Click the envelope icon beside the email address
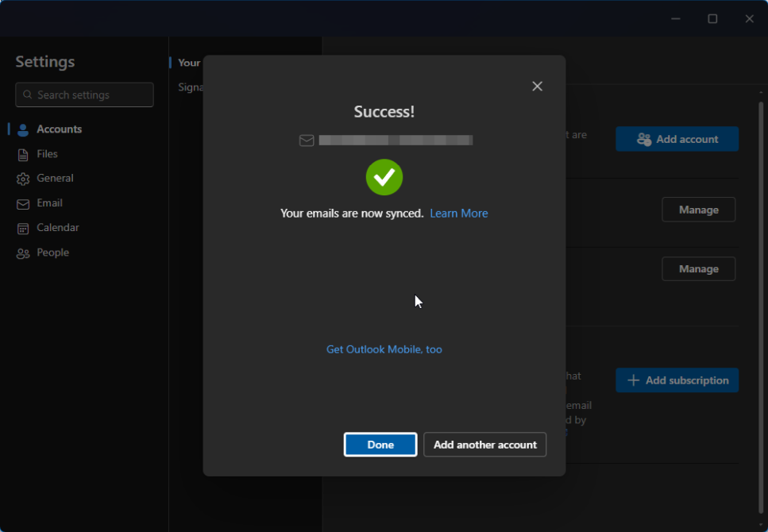Image resolution: width=768 pixels, height=532 pixels. point(307,141)
